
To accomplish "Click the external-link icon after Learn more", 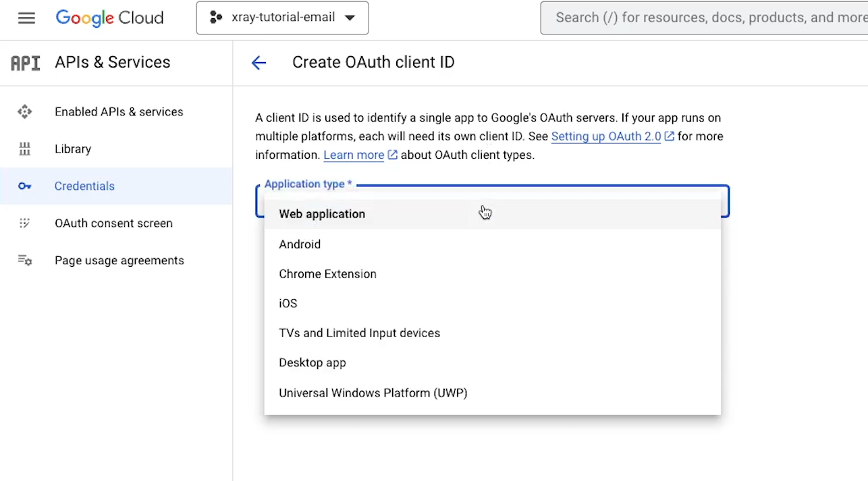I will coord(393,155).
